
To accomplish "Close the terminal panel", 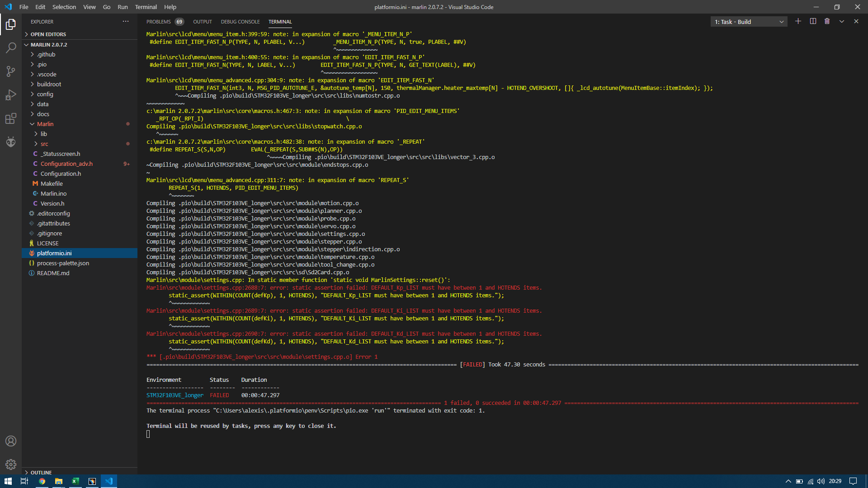I will click(856, 21).
